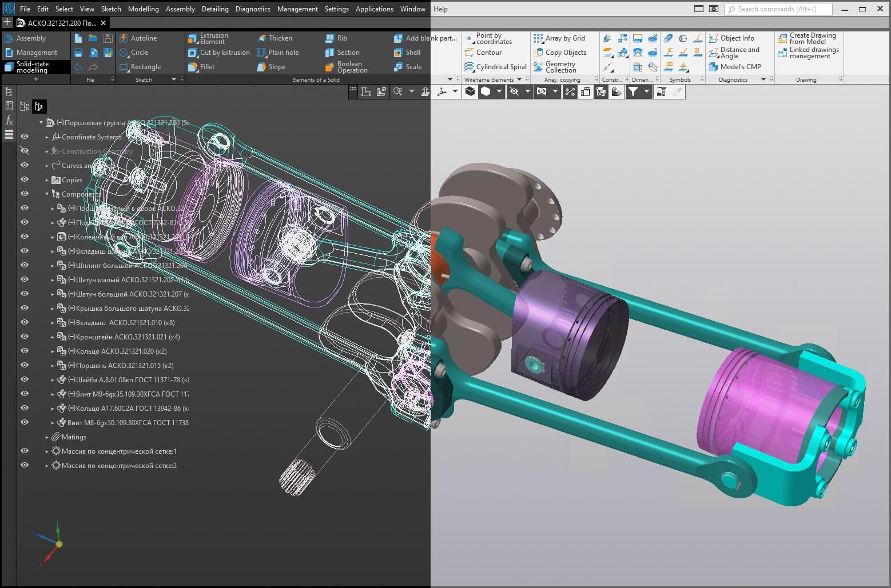
Task: Open the Modelling menu
Action: (x=144, y=9)
